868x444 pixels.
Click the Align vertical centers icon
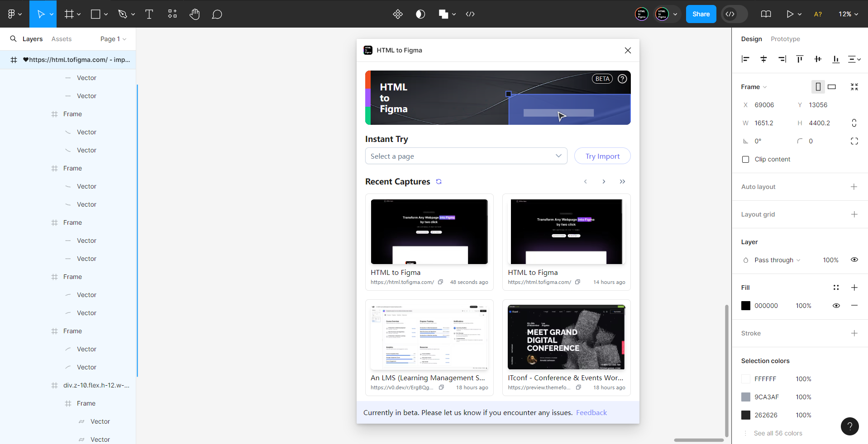click(818, 59)
